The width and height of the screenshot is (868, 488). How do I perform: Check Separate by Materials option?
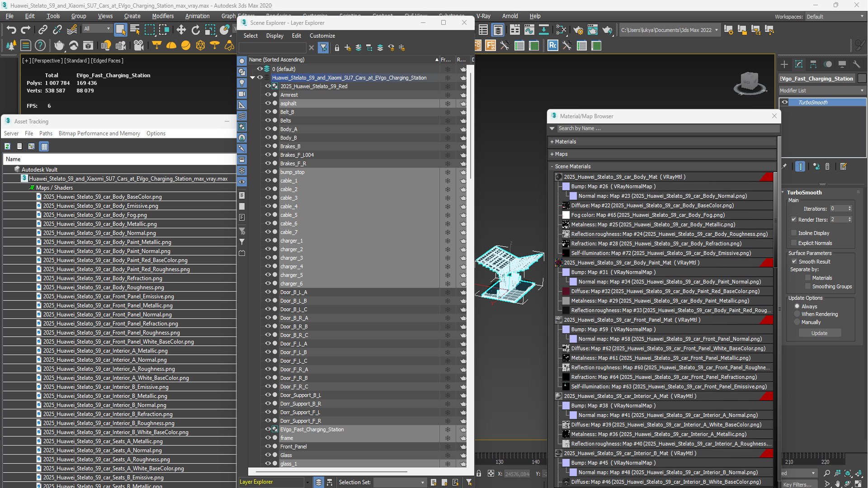pyautogui.click(x=808, y=278)
